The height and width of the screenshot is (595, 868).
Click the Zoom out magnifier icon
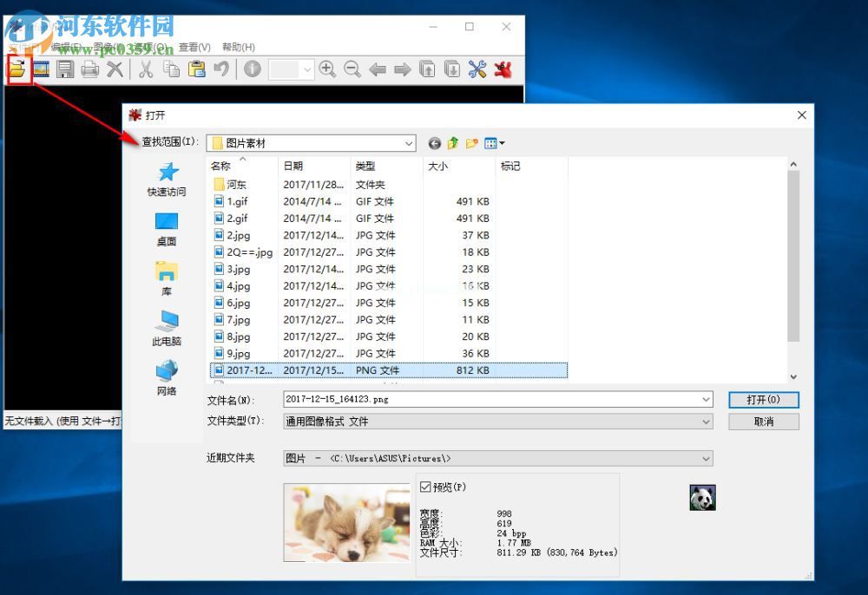352,69
